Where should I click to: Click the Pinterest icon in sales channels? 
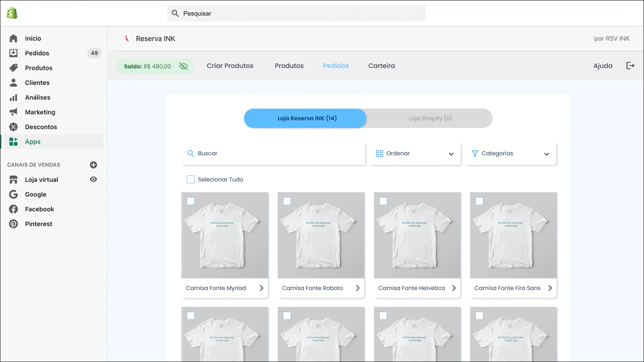coord(13,224)
